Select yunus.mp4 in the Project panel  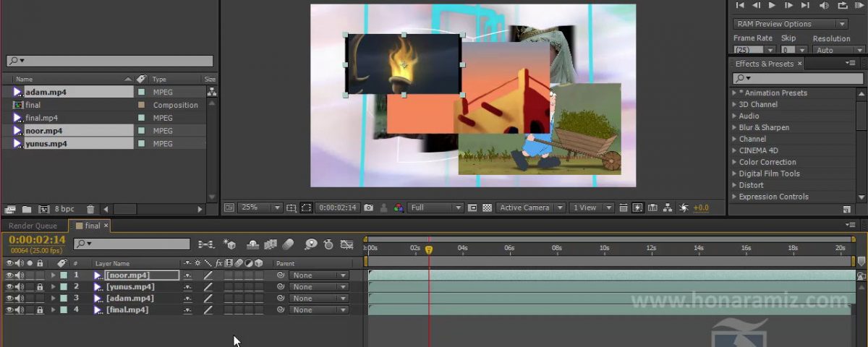(x=46, y=144)
